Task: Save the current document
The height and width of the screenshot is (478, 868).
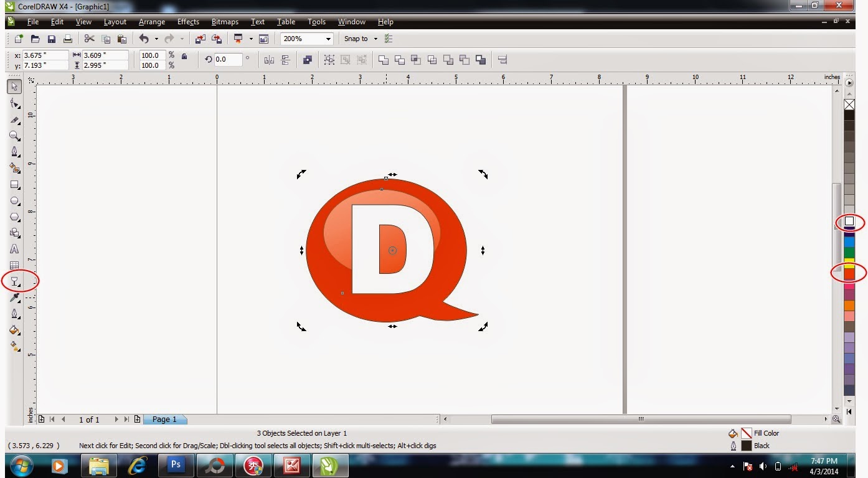Action: (x=52, y=39)
